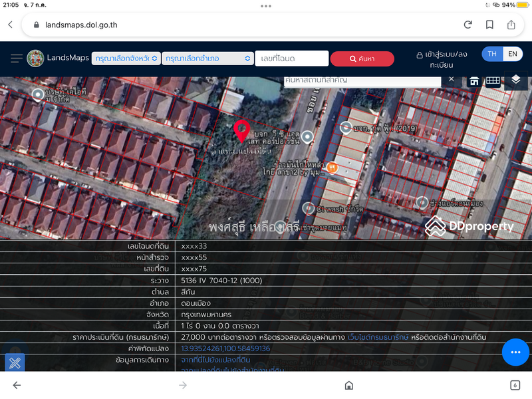The image size is (532, 399).
Task: Switch language to TH
Action: [492, 54]
